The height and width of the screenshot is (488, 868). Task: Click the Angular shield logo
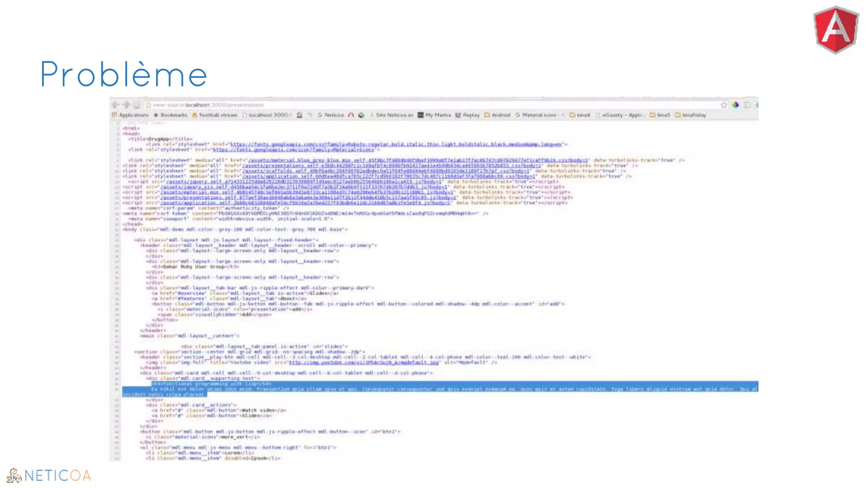click(x=836, y=30)
